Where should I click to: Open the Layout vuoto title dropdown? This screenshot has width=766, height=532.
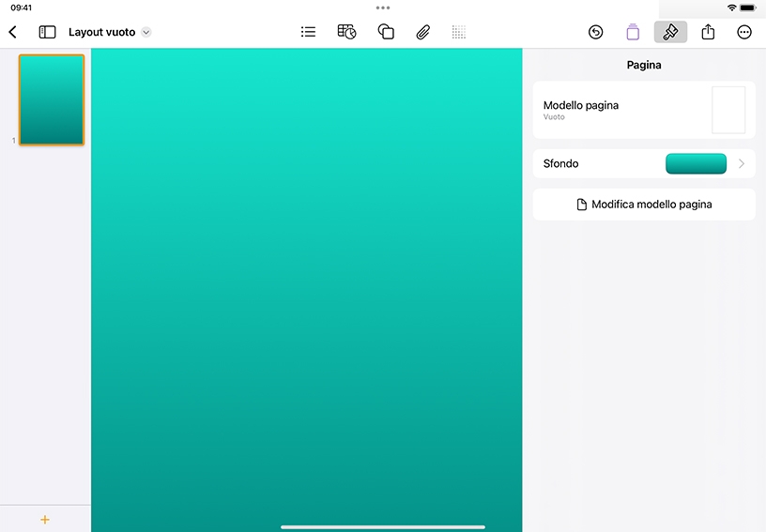(146, 32)
